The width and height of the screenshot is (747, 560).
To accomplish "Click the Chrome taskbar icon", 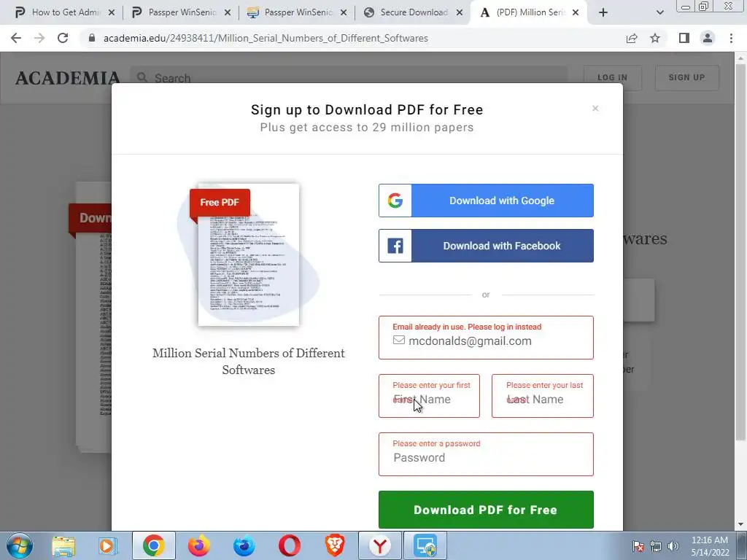I will [x=153, y=545].
